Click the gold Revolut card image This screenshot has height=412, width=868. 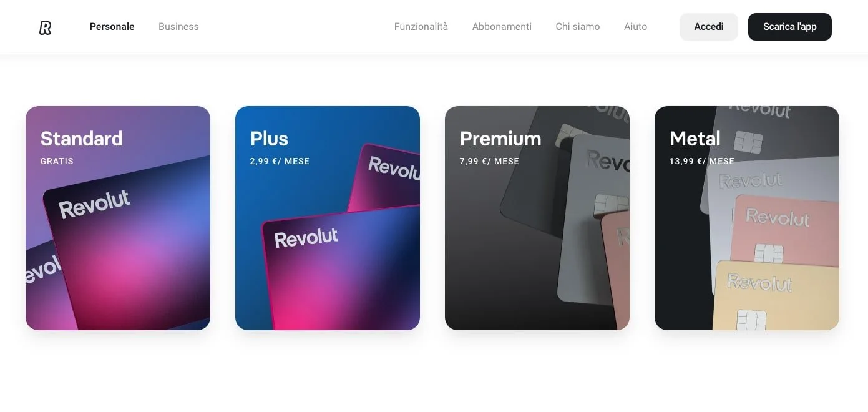(x=776, y=295)
